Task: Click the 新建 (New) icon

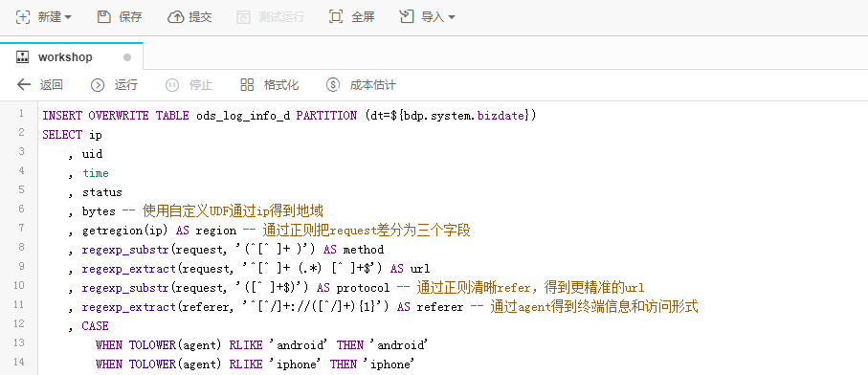Action: click(23, 17)
